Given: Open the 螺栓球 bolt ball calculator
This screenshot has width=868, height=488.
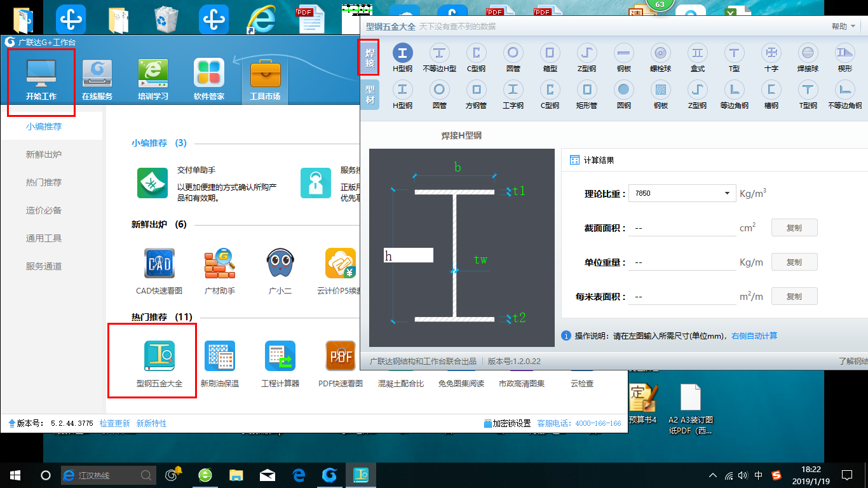Looking at the screenshot, I should click(x=660, y=58).
